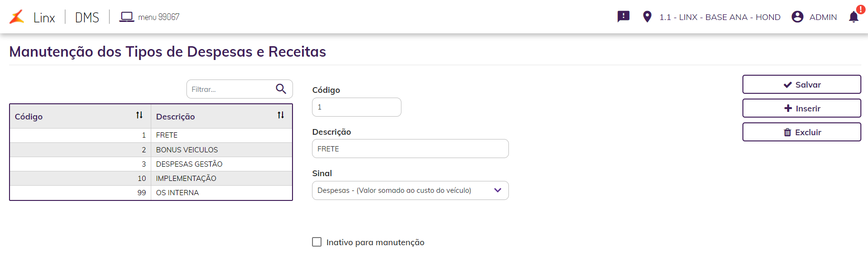
Task: Sort the table by Código column
Action: [x=139, y=115]
